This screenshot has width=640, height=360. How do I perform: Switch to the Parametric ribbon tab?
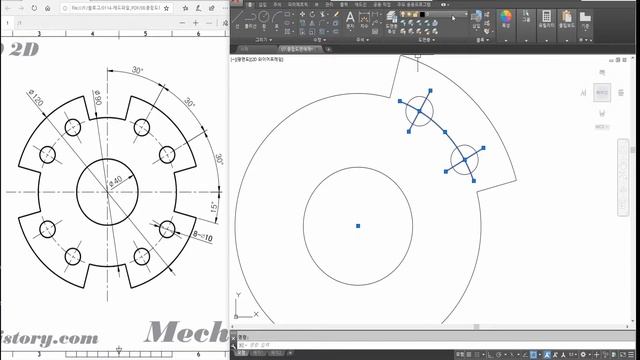(x=297, y=4)
